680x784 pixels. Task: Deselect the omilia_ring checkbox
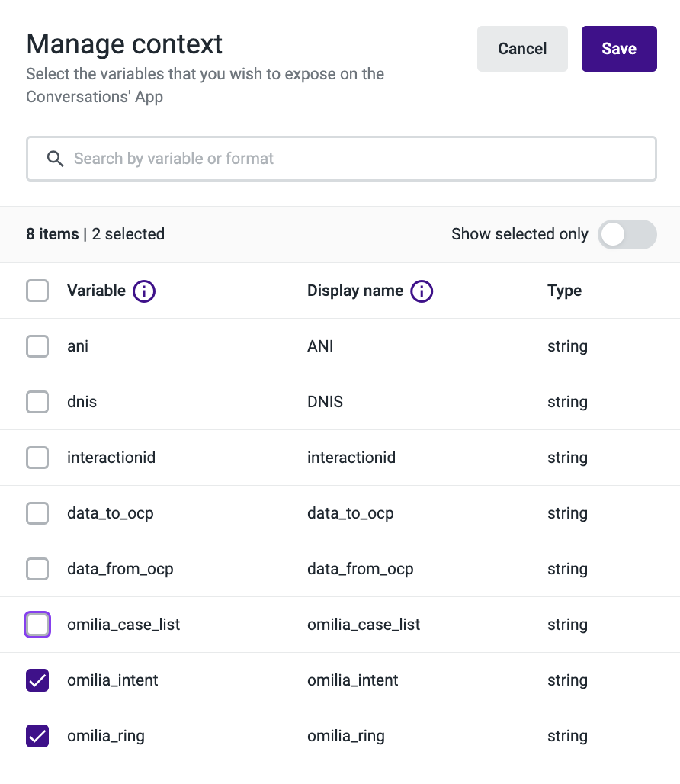tap(37, 736)
